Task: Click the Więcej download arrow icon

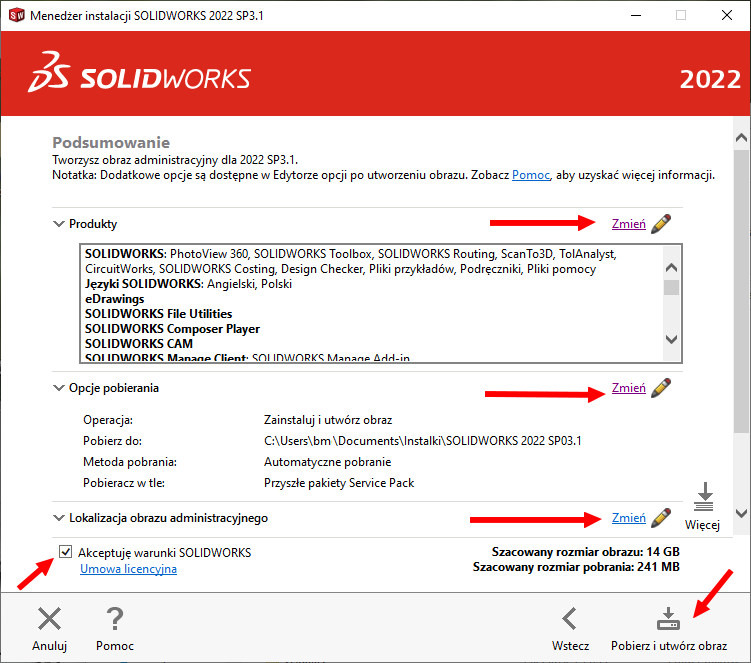Action: (x=704, y=497)
